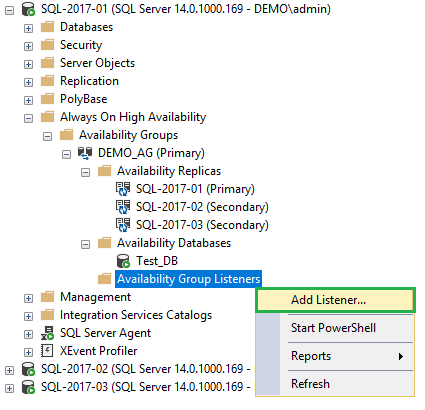Expand the SQL Server Agent node

(28, 334)
